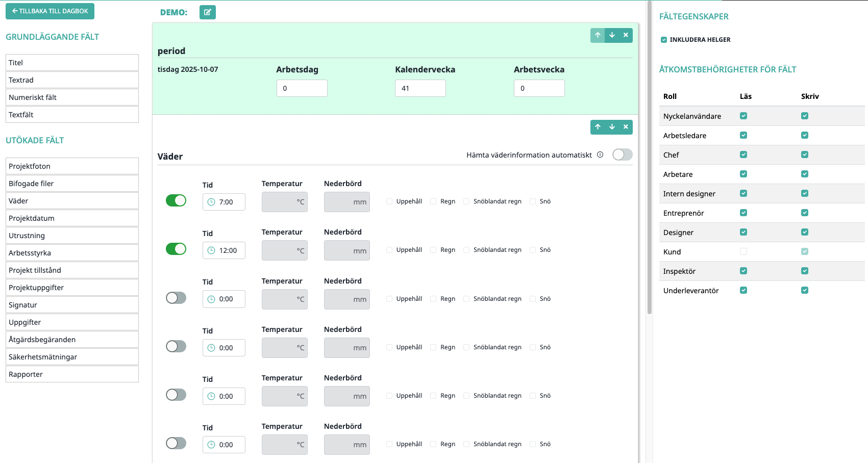
Task: Go back via Tillbaka till dagbok button
Action: pyautogui.click(x=50, y=11)
